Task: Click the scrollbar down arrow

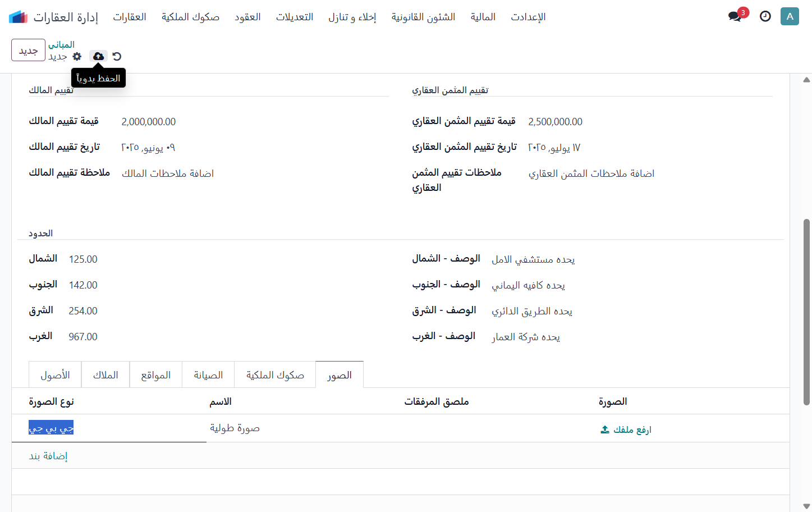Action: click(806, 506)
